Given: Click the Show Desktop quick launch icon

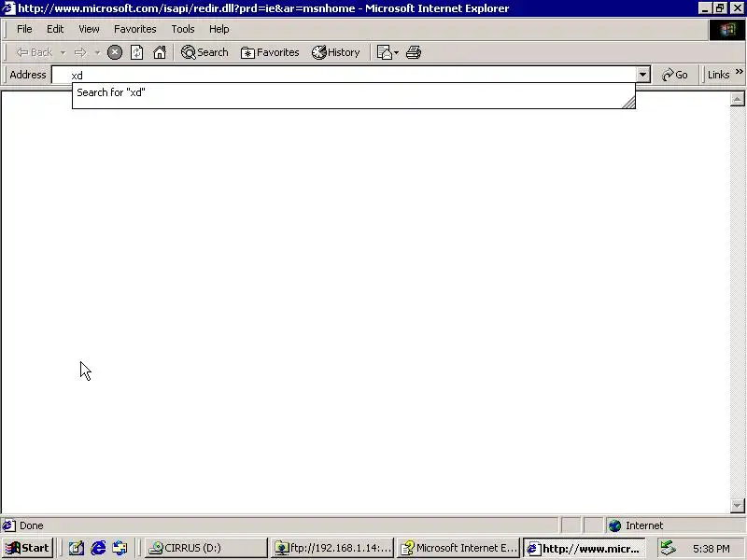Looking at the screenshot, I should pos(77,548).
